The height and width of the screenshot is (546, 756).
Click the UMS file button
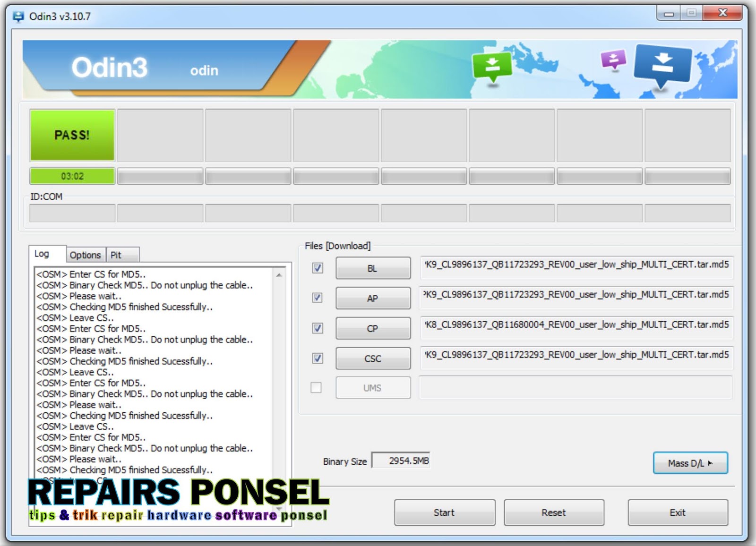pyautogui.click(x=373, y=388)
